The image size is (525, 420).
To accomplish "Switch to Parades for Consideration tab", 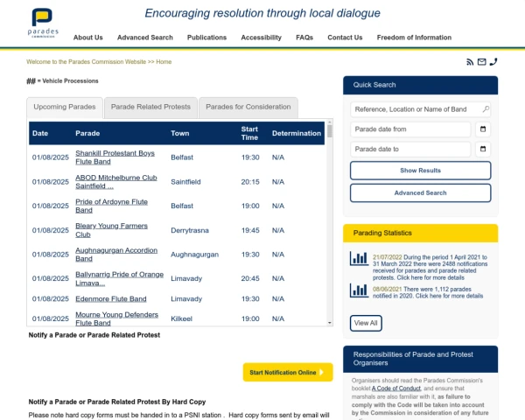I will (x=248, y=107).
